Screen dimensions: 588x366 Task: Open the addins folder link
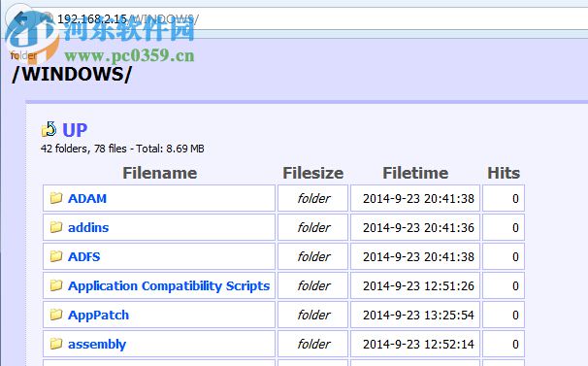88,227
